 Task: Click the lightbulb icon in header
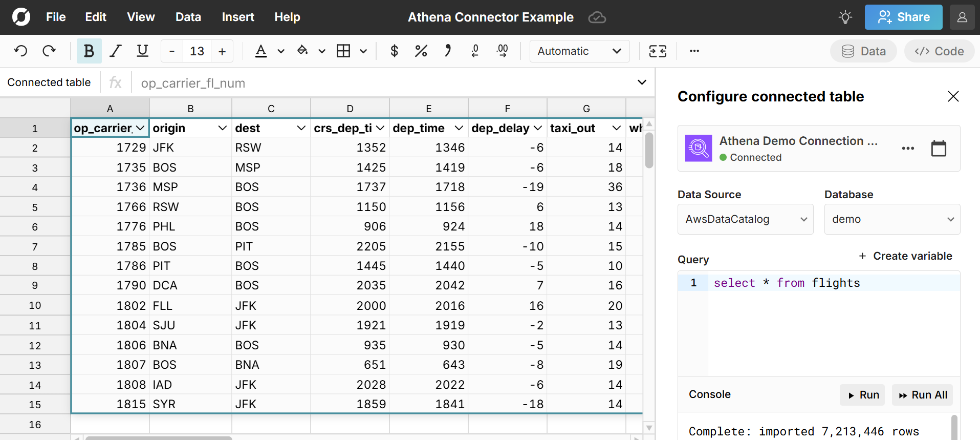[845, 17]
